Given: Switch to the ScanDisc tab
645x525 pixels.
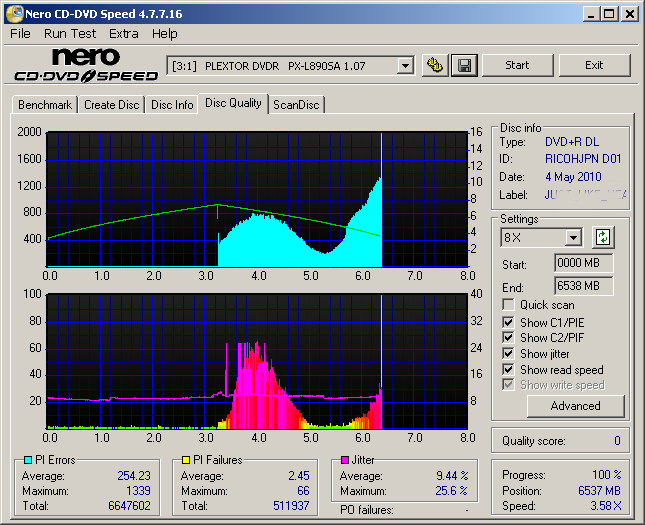Looking at the screenshot, I should click(x=297, y=105).
